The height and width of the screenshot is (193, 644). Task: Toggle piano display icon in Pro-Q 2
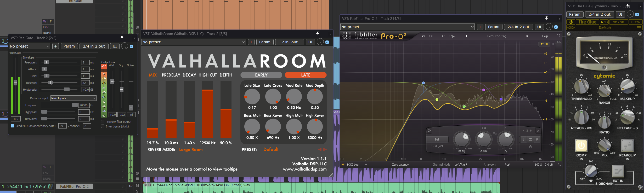(342, 159)
